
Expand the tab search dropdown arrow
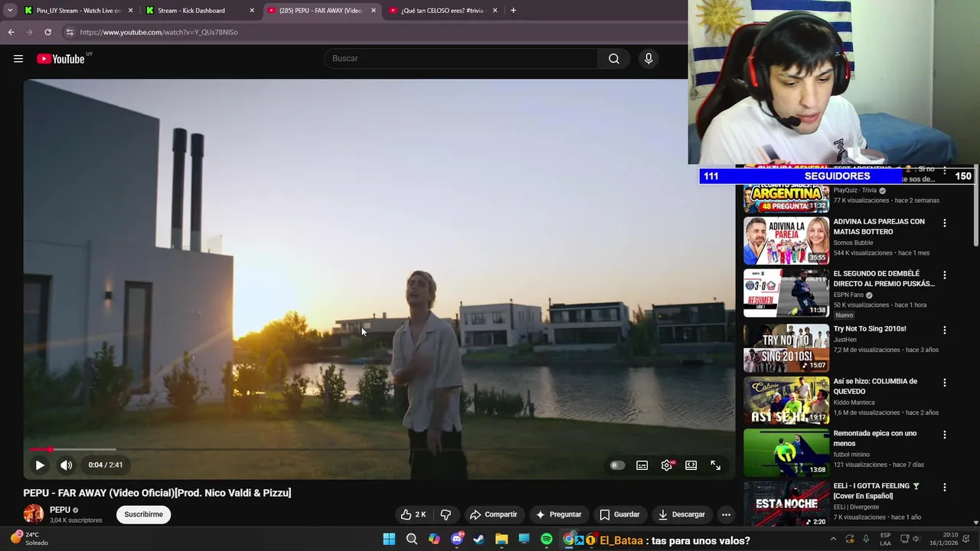tap(10, 11)
